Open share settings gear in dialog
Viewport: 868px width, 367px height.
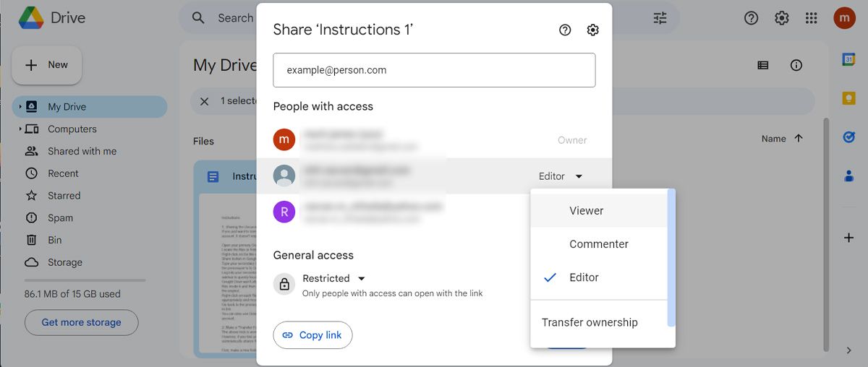(593, 30)
